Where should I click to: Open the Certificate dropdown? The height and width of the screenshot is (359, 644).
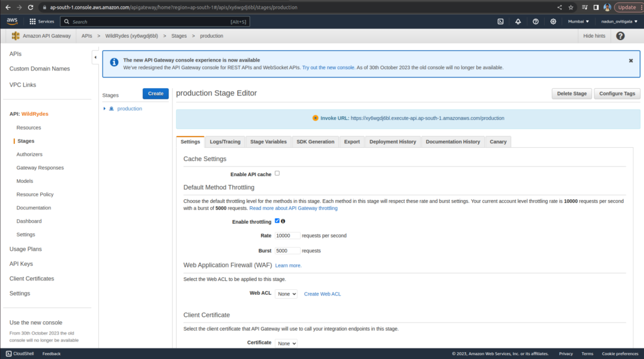point(286,343)
